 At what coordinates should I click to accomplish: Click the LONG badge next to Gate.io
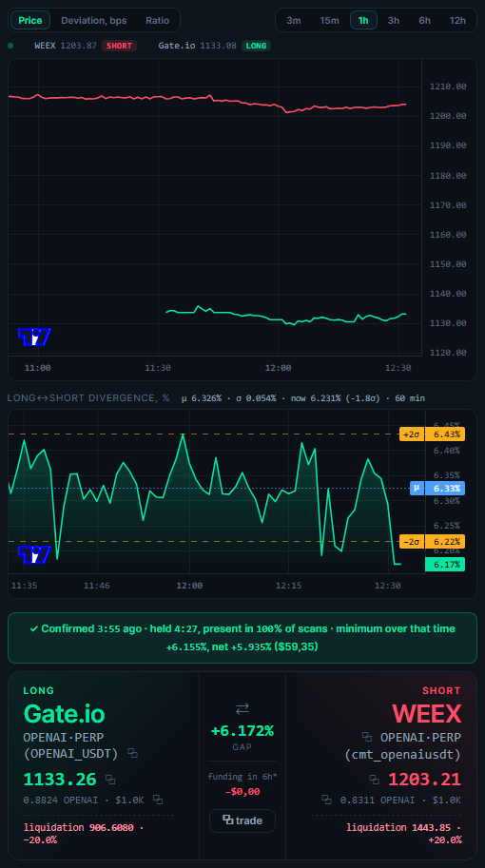point(256,46)
